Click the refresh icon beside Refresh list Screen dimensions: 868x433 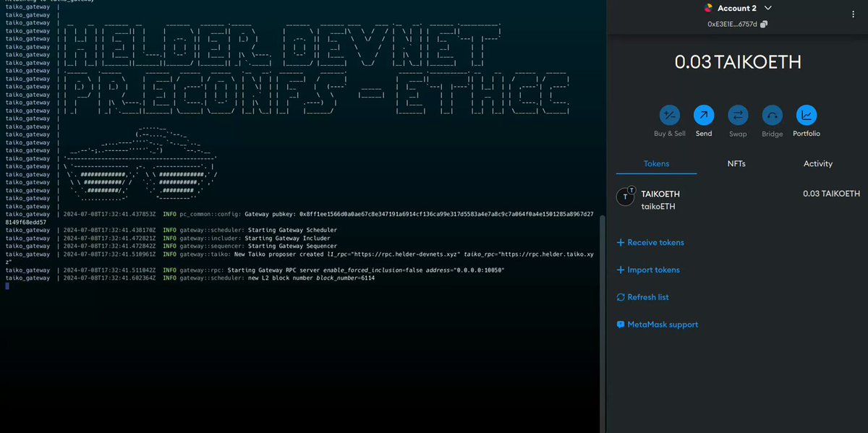point(621,297)
